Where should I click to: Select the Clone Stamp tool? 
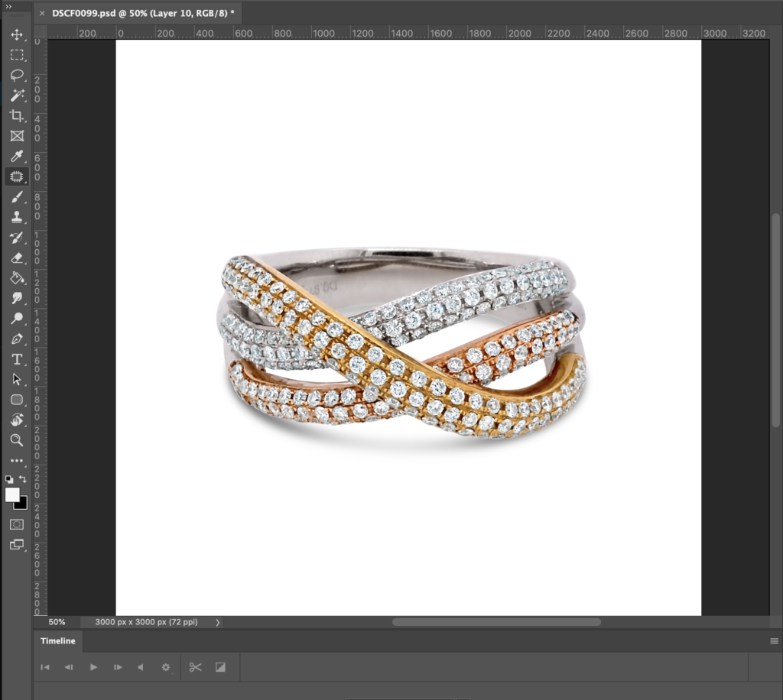17,217
